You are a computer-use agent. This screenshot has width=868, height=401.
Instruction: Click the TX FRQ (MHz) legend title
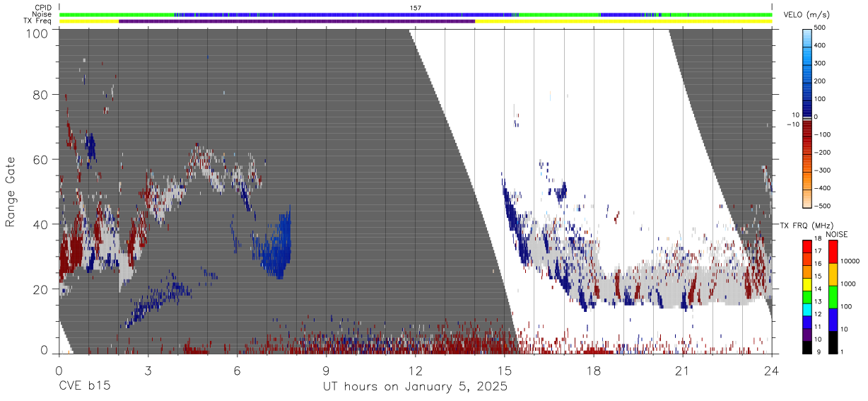pyautogui.click(x=808, y=226)
